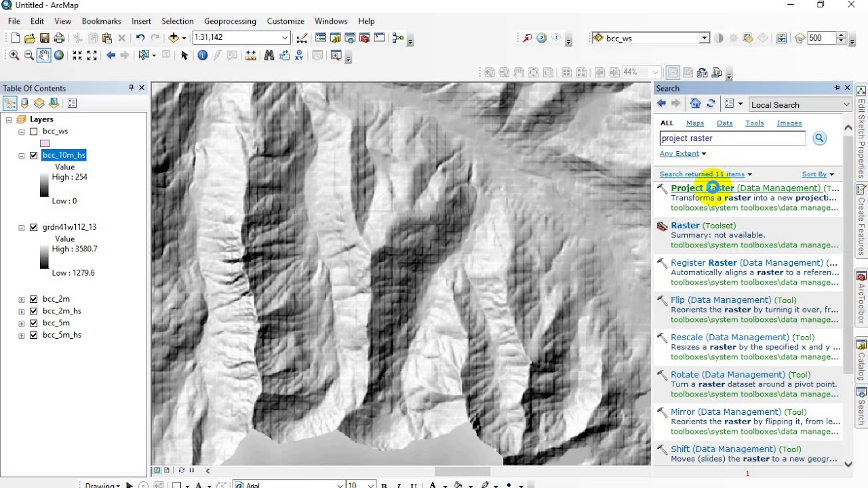Run search with the magnifier button
868x488 pixels.
tap(819, 138)
